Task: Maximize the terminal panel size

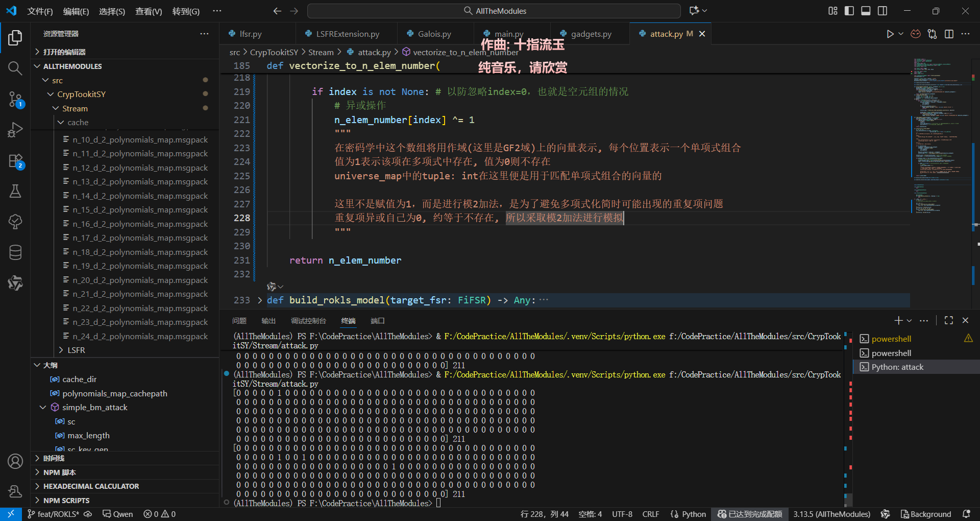Action: click(x=949, y=320)
